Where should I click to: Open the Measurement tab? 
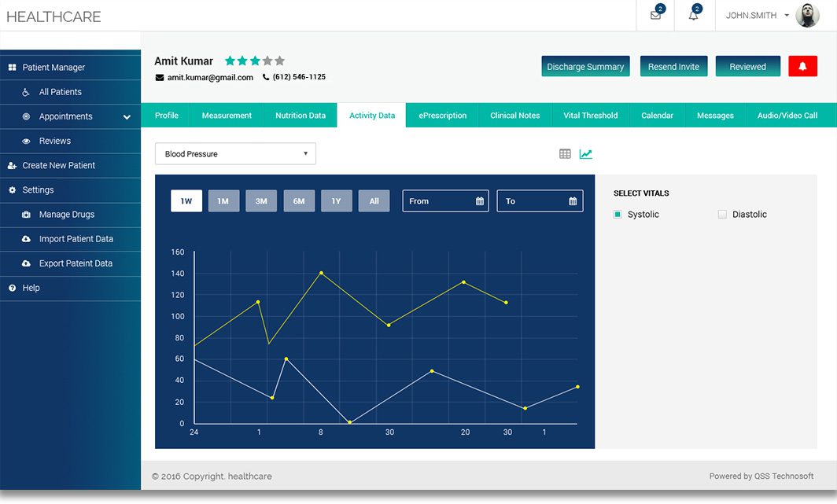227,116
